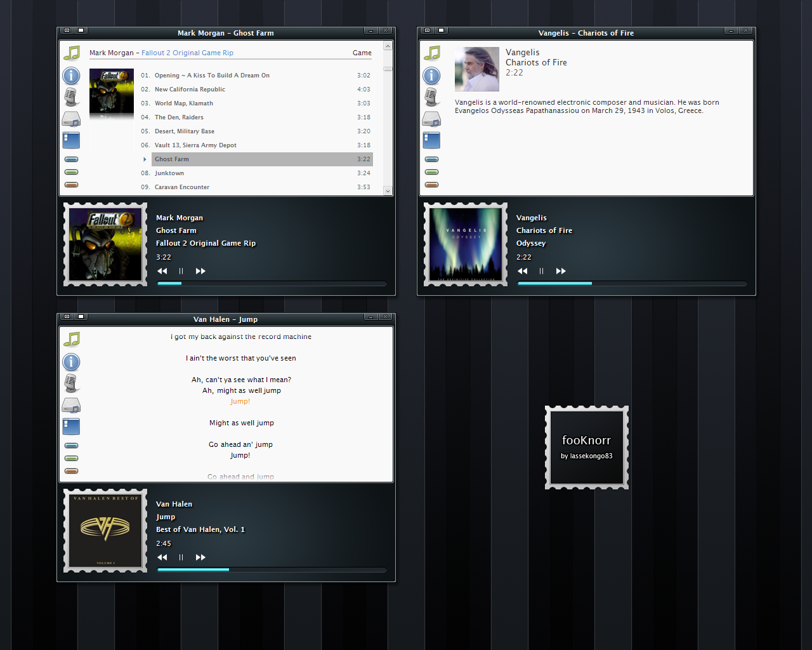This screenshot has width=812, height=650.
Task: Open the Fallout 2 Original Game Rip link
Action: [187, 53]
